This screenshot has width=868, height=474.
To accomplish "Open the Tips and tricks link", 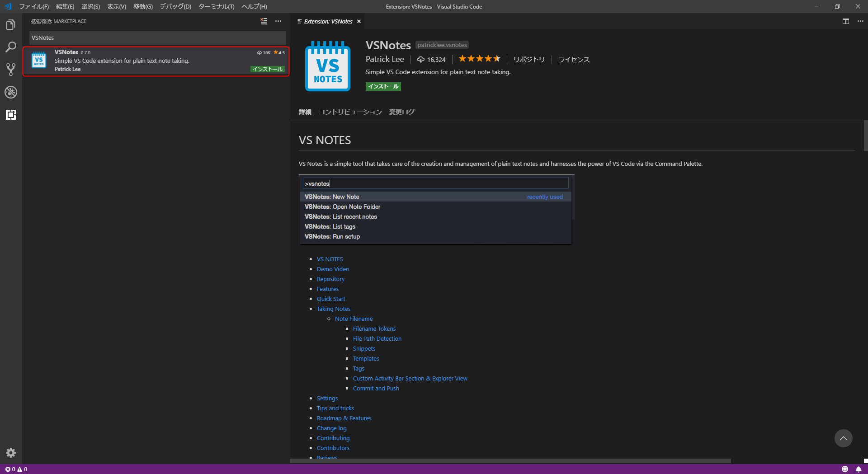I will 335,408.
